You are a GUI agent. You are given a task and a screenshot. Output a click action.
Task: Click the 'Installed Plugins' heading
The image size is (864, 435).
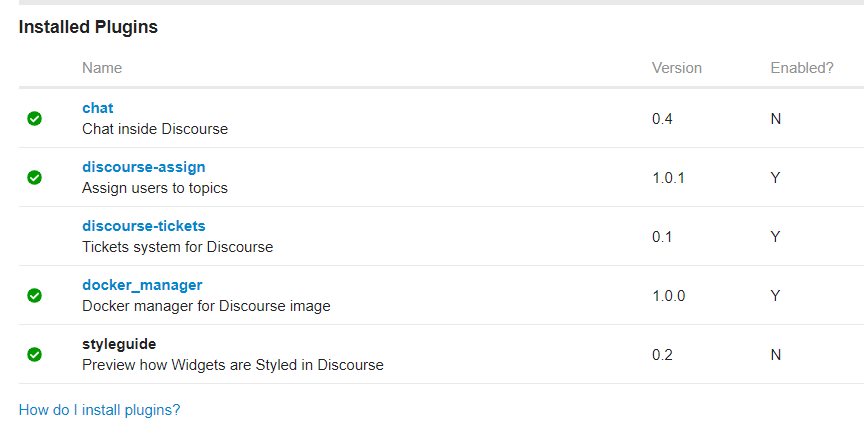point(88,27)
